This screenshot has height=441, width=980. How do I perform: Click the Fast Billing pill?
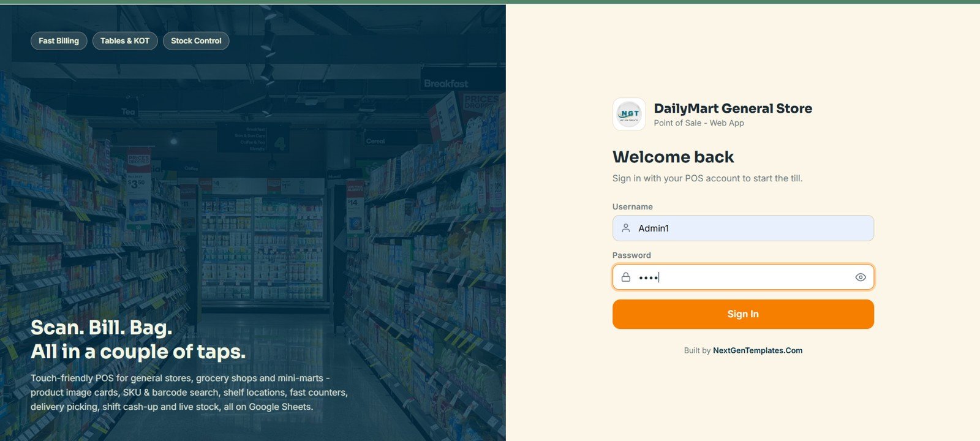59,41
